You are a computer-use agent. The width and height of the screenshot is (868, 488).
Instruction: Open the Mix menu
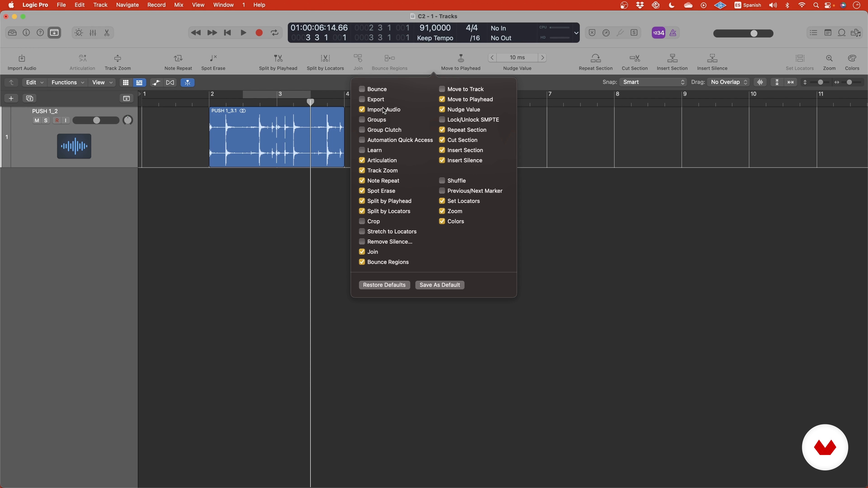179,5
